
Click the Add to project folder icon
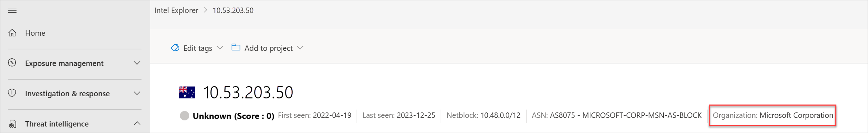236,47
